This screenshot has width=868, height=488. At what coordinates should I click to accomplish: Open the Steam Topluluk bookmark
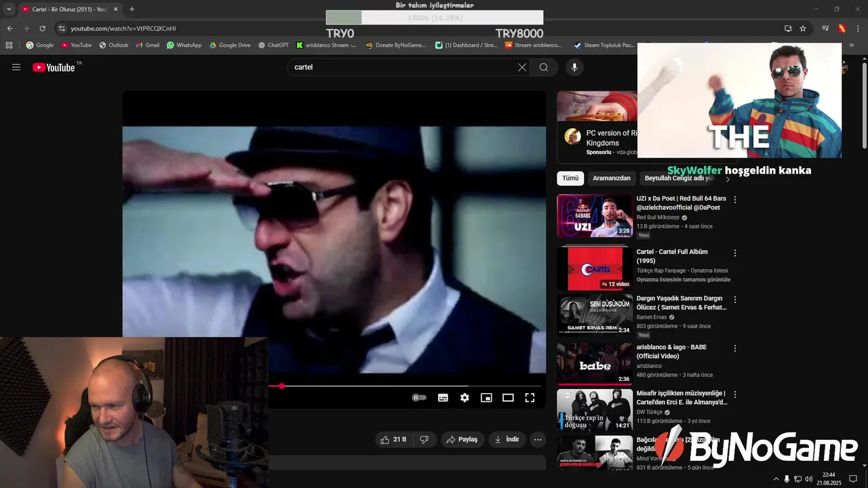click(604, 45)
